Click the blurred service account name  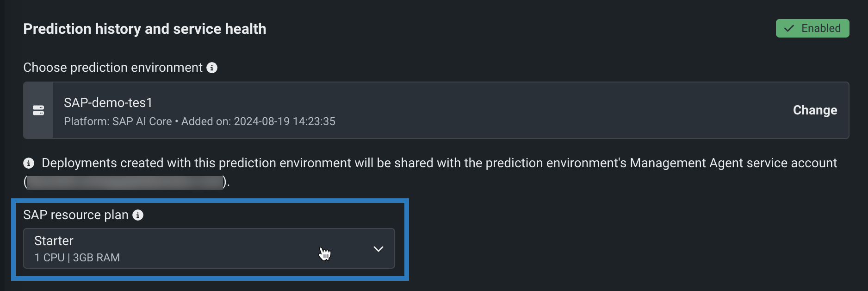point(125,182)
